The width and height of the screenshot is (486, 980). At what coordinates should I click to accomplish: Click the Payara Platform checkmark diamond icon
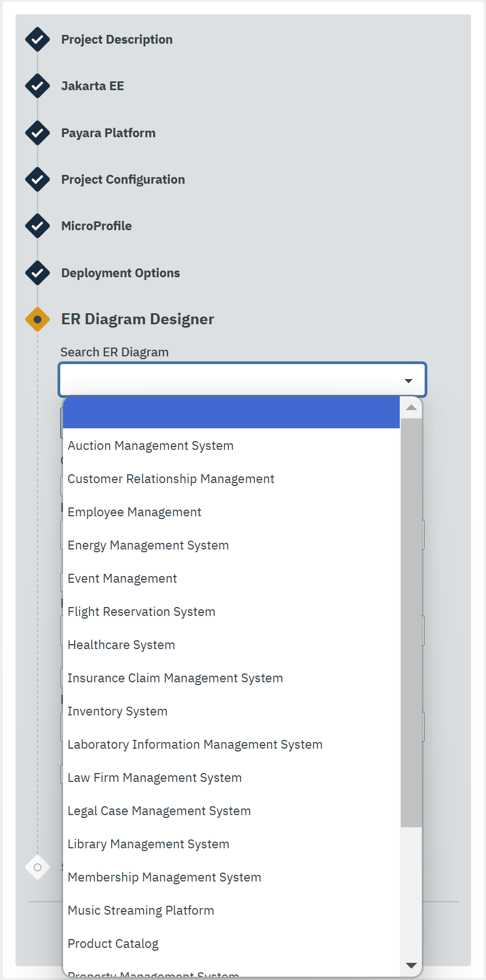point(38,133)
